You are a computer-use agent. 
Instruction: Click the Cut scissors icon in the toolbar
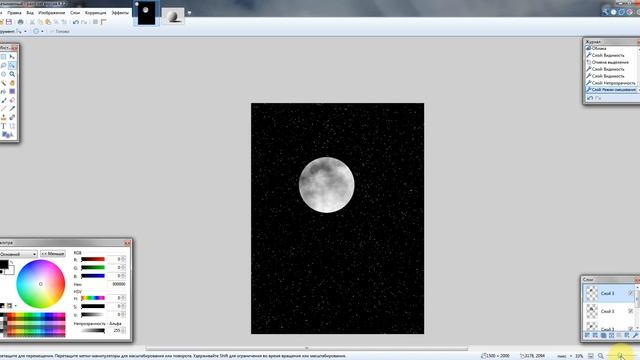[33, 22]
